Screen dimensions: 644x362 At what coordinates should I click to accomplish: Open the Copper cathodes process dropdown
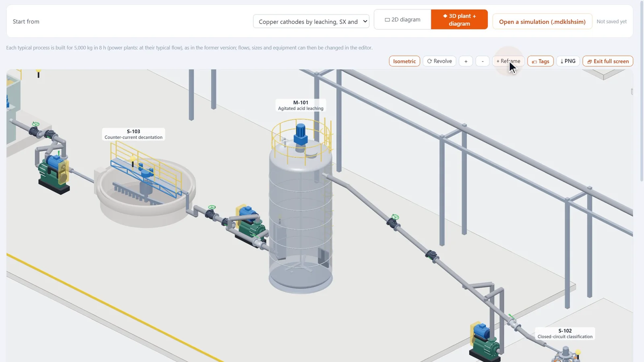click(x=311, y=21)
